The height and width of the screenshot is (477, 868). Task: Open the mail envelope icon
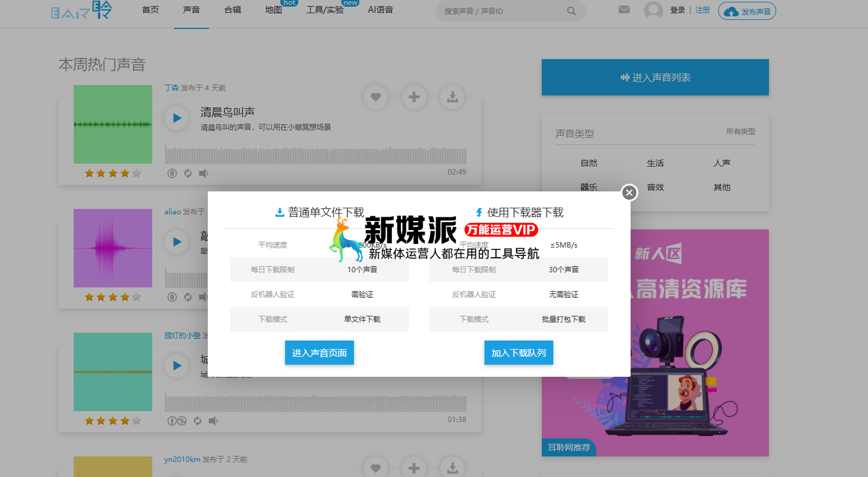coord(625,10)
